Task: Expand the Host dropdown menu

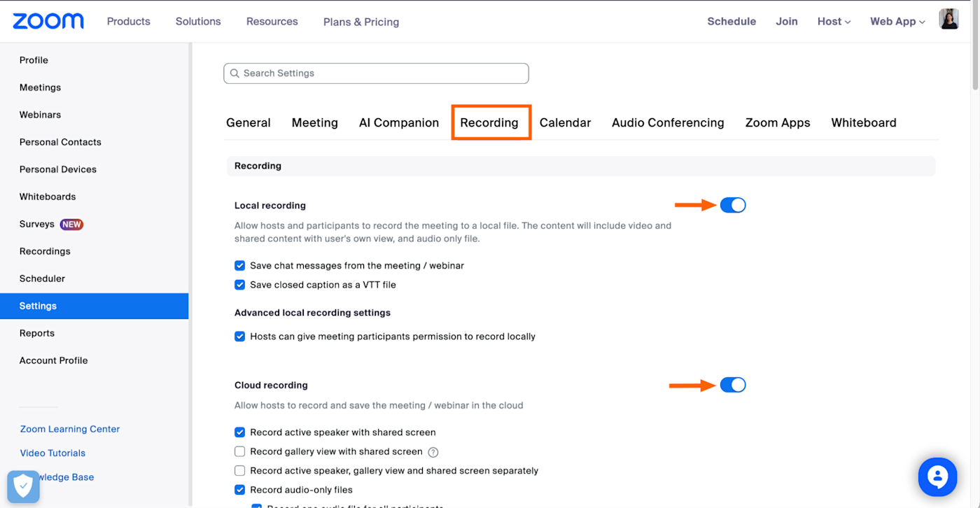Action: [x=834, y=22]
